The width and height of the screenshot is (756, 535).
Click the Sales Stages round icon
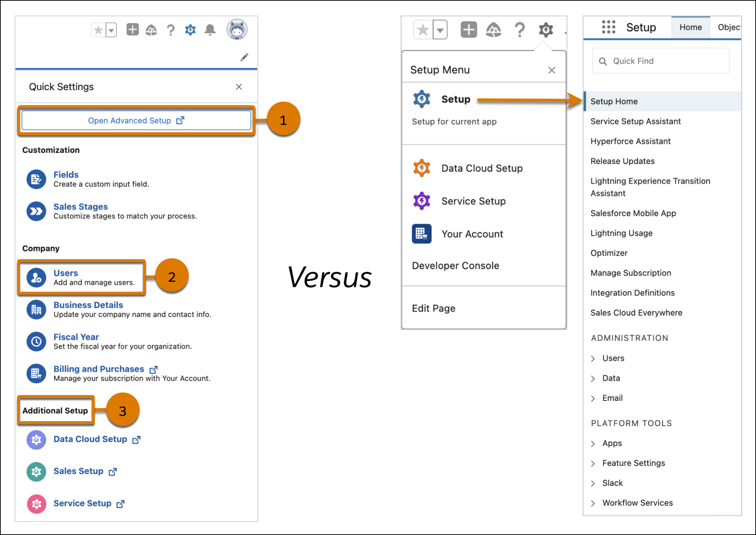click(x=36, y=211)
